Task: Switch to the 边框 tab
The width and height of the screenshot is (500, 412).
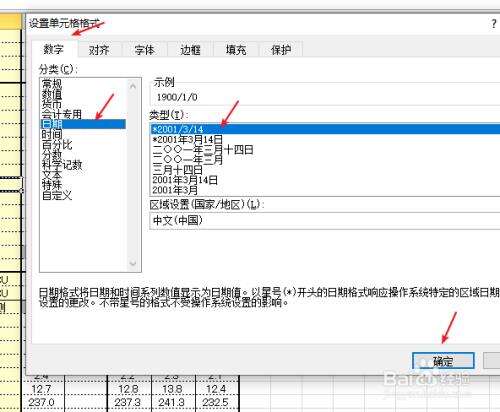Action: click(190, 50)
